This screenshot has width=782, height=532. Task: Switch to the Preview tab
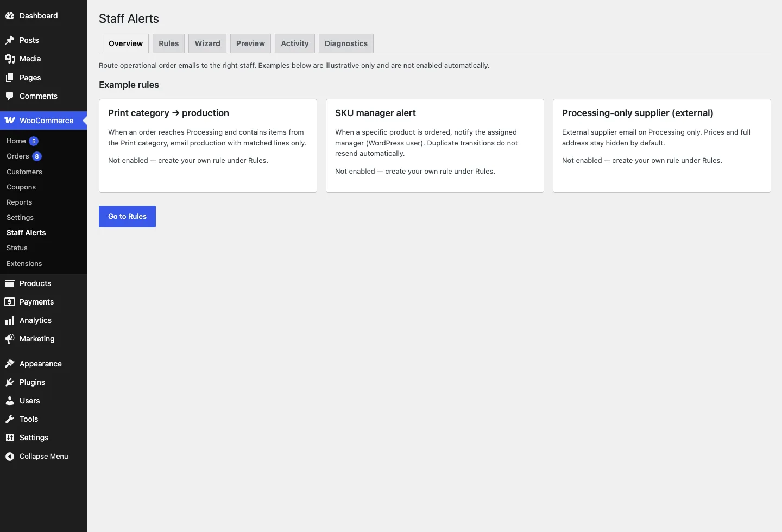click(x=250, y=43)
